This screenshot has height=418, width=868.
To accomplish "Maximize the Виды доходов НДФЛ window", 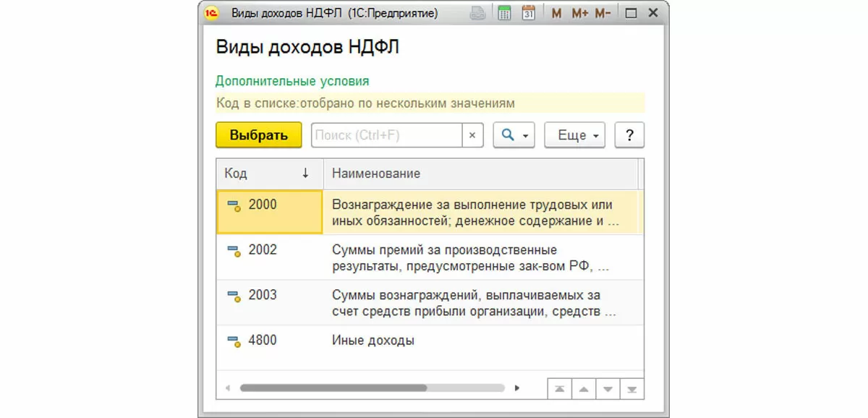I will pos(631,13).
